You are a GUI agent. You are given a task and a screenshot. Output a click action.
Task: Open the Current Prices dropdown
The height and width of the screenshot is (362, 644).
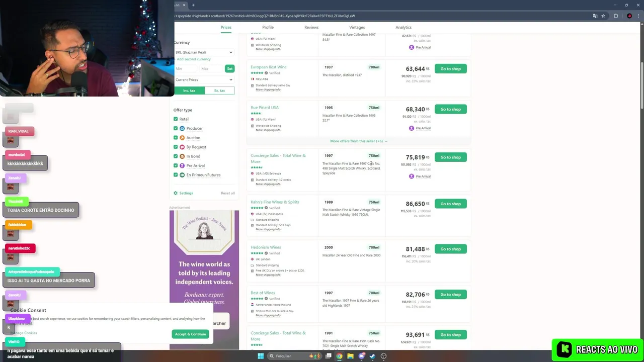pos(204,79)
